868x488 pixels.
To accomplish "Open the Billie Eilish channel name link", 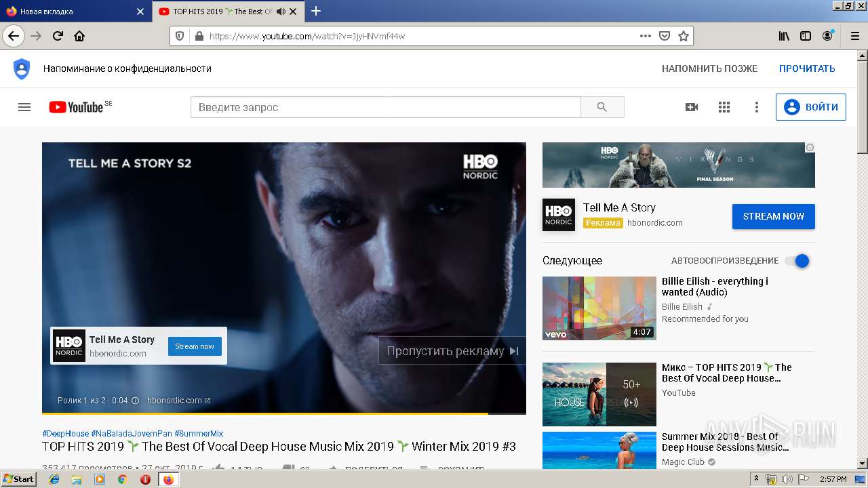I will [682, 307].
